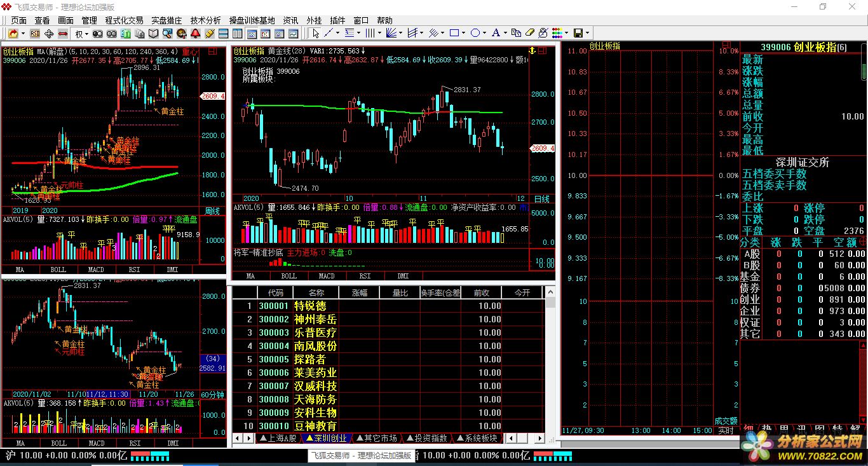Expand the text tool dropdown arrow
This screenshot has height=466, width=868.
pyautogui.click(x=505, y=33)
